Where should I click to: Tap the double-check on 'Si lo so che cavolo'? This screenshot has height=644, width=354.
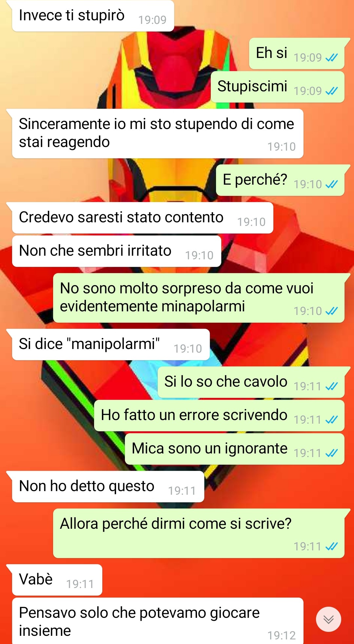[331, 387]
